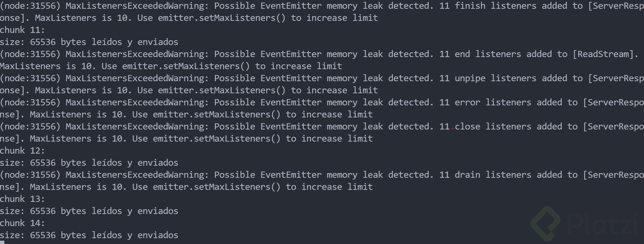The image size is (644, 244).
Task: Click the word "unpipe" in the warning
Action: 470,78
